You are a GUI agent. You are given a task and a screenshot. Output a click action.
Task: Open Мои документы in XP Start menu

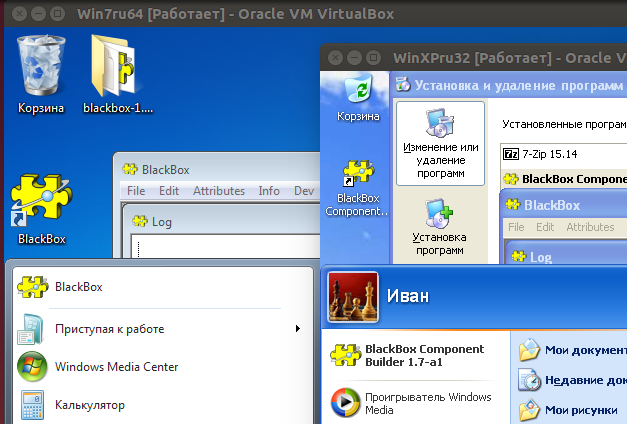tap(583, 350)
